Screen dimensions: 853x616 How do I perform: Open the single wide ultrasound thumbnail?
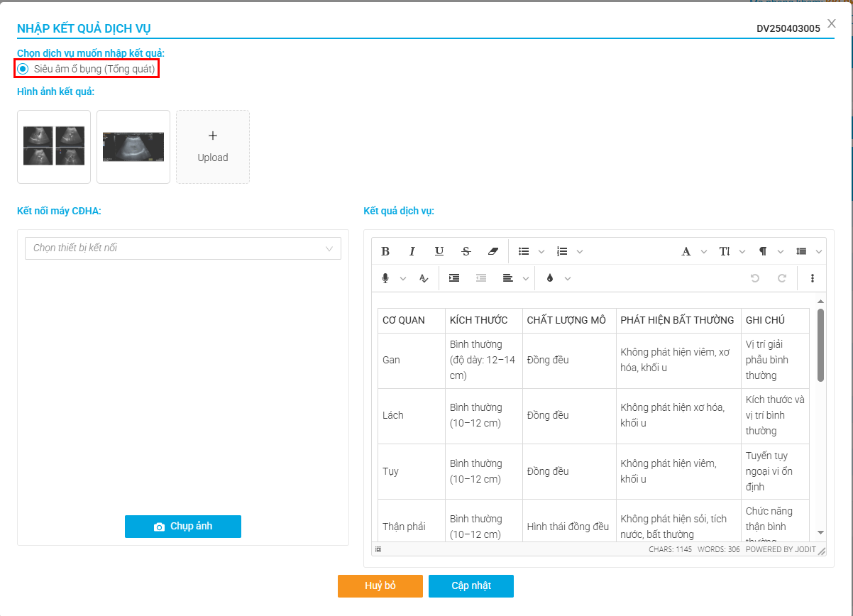tap(133, 147)
